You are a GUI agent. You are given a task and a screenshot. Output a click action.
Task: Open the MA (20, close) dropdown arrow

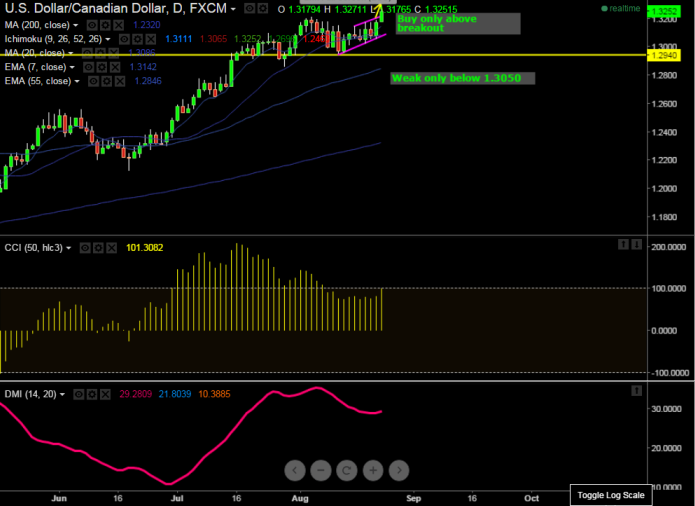click(70, 54)
